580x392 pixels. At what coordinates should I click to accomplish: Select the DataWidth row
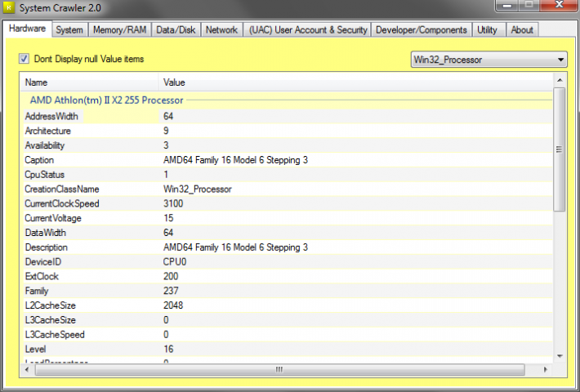[288, 233]
